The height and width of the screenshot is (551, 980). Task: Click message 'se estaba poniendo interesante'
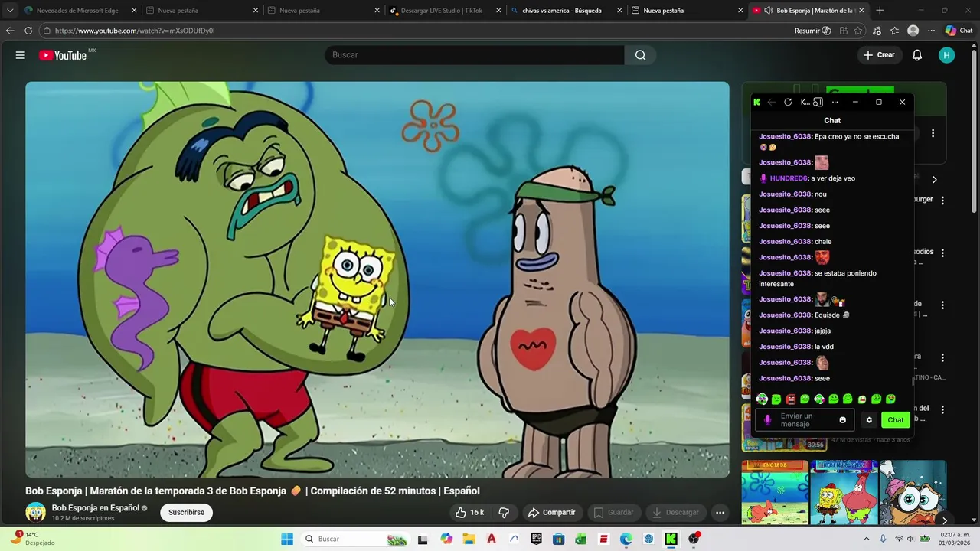click(818, 279)
